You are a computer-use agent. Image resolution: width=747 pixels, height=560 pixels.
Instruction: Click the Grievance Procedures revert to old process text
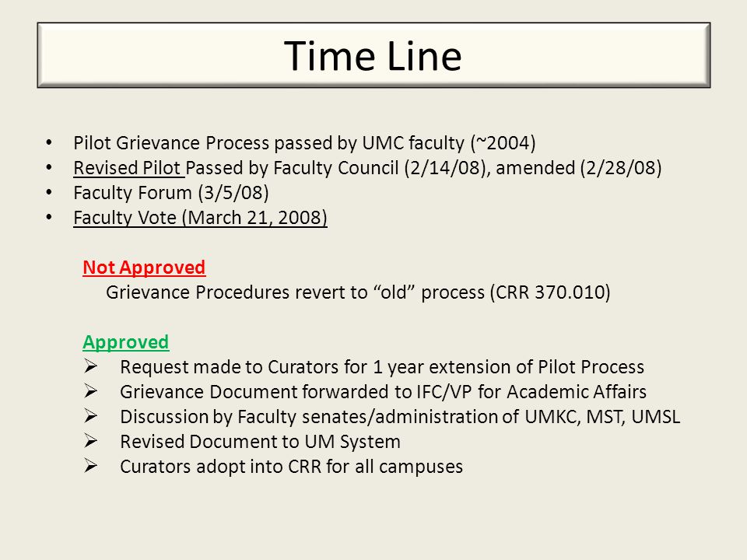click(x=358, y=292)
